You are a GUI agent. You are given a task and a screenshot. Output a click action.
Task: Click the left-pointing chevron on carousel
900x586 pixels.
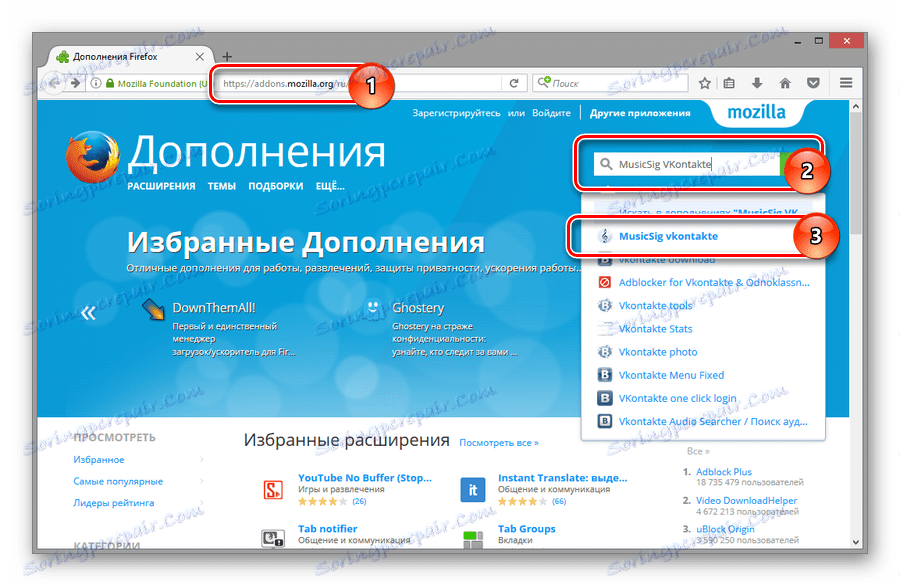tap(88, 312)
